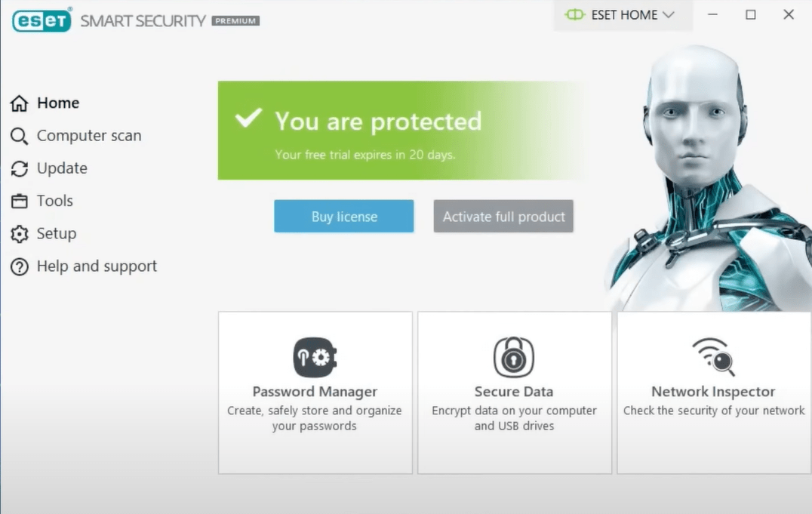Open the Password Manager icon
The image size is (812, 514).
314,357
